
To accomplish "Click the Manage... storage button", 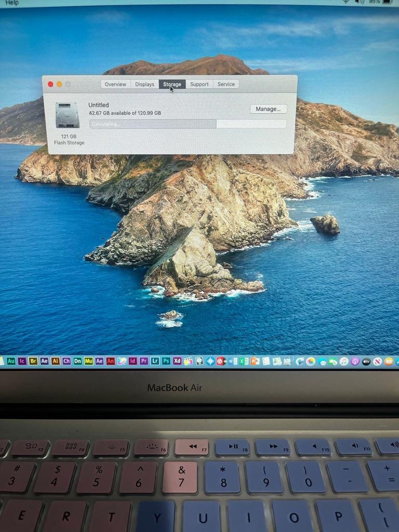I will point(269,109).
